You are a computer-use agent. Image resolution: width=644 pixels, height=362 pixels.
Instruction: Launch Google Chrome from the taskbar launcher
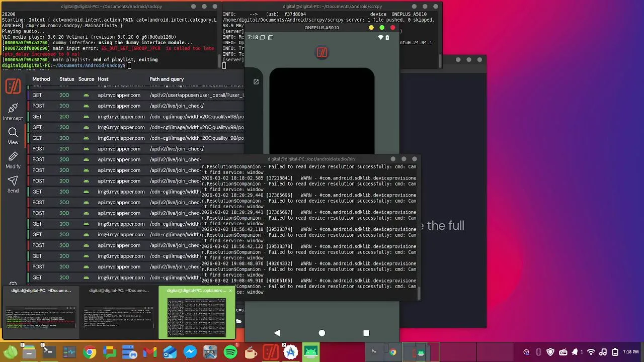(90, 352)
